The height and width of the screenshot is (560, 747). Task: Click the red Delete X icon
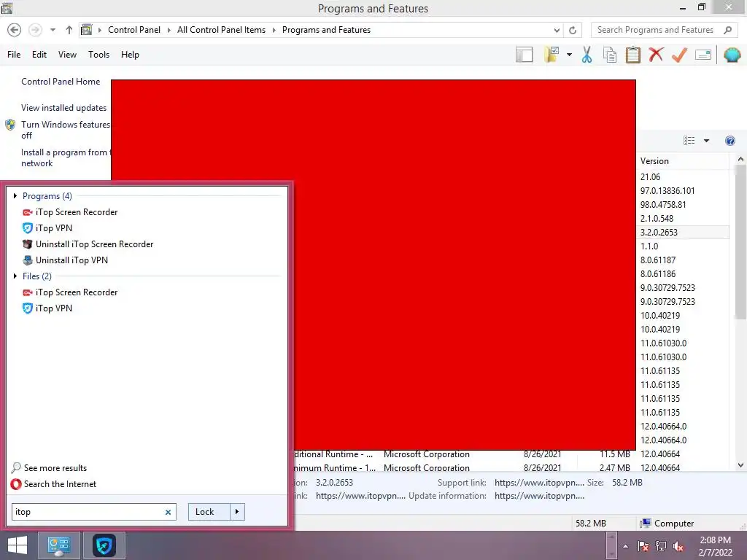tap(656, 55)
